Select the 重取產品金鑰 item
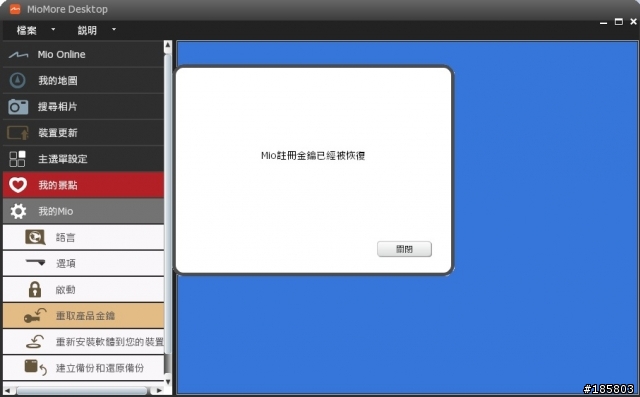 [x=83, y=315]
